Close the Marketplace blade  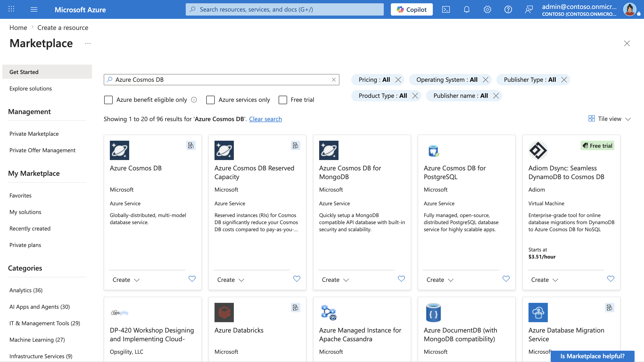pos(627,44)
